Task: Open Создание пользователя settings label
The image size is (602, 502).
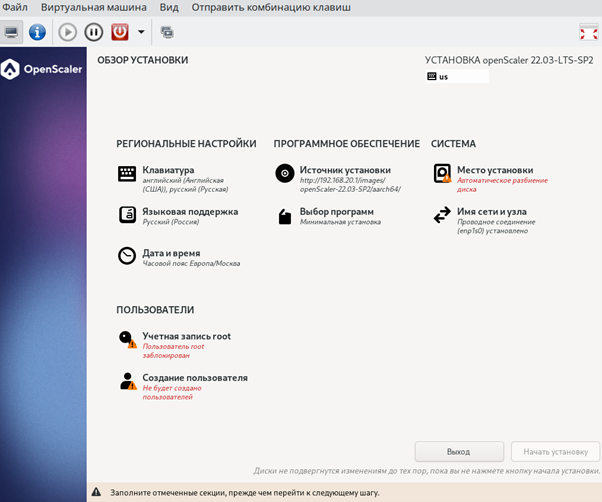Action: point(195,378)
